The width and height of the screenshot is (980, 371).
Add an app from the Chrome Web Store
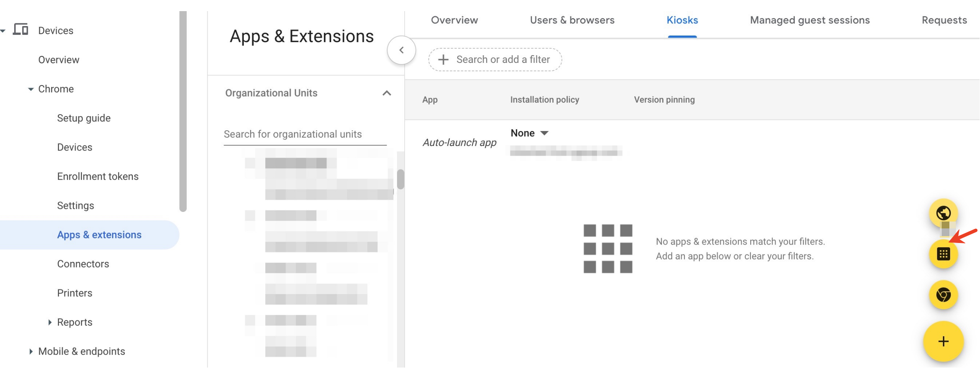943,296
